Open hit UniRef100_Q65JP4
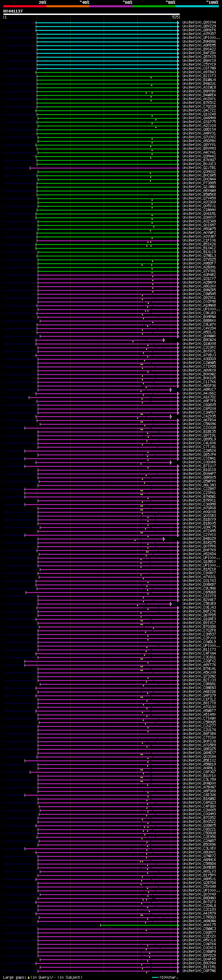This screenshot has width=222, height=980. (x=199, y=455)
